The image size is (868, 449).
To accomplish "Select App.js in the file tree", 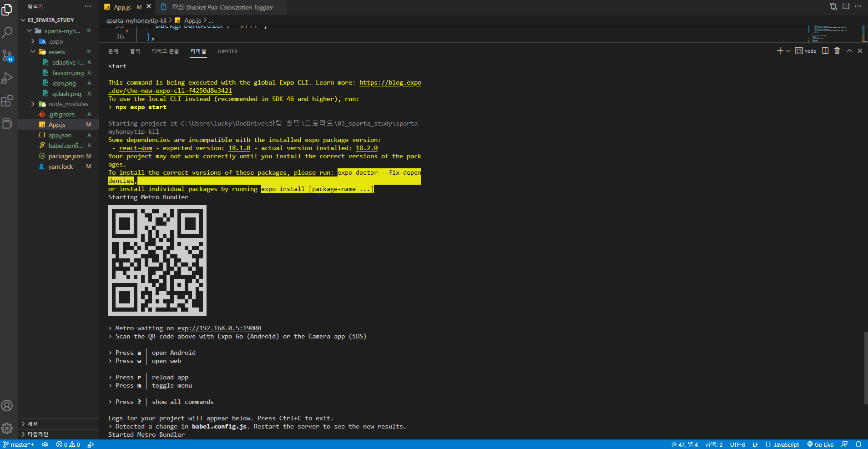I will click(58, 125).
